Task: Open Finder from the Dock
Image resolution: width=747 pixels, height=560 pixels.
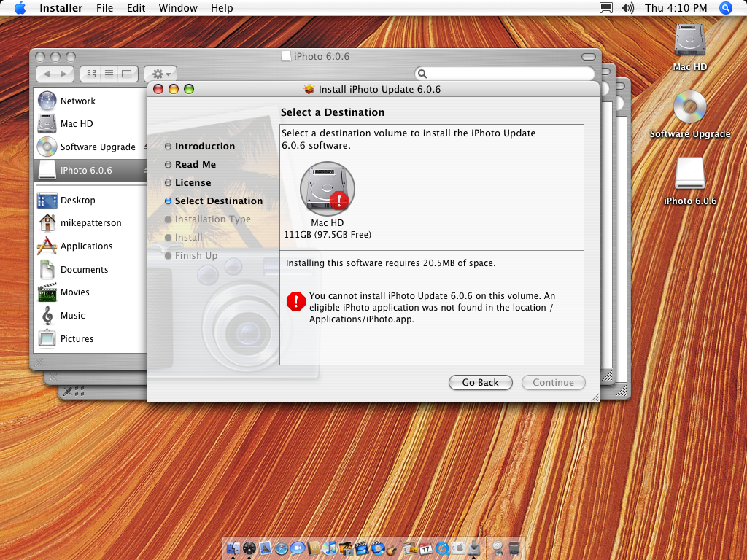Action: pyautogui.click(x=233, y=548)
